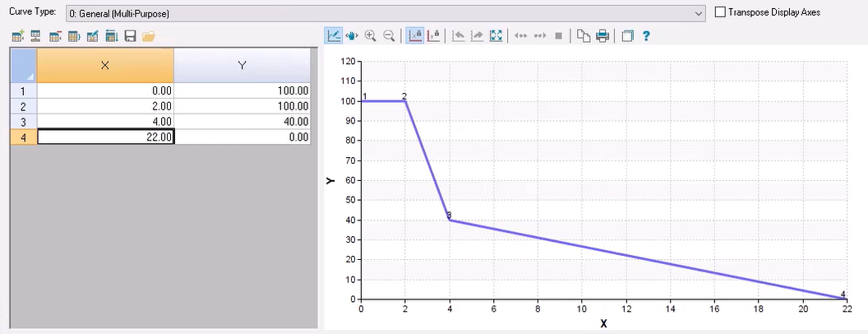Click the insert row icon with tree symbol
This screenshot has width=868, height=334.
pyautogui.click(x=35, y=36)
